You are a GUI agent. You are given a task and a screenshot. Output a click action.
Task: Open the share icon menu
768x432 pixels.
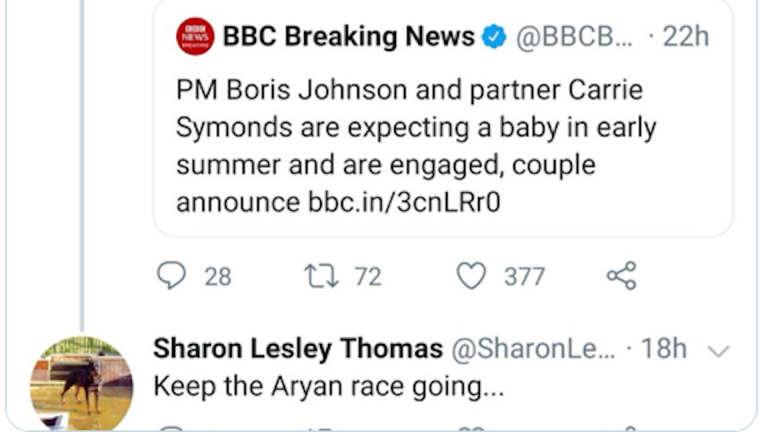point(621,276)
